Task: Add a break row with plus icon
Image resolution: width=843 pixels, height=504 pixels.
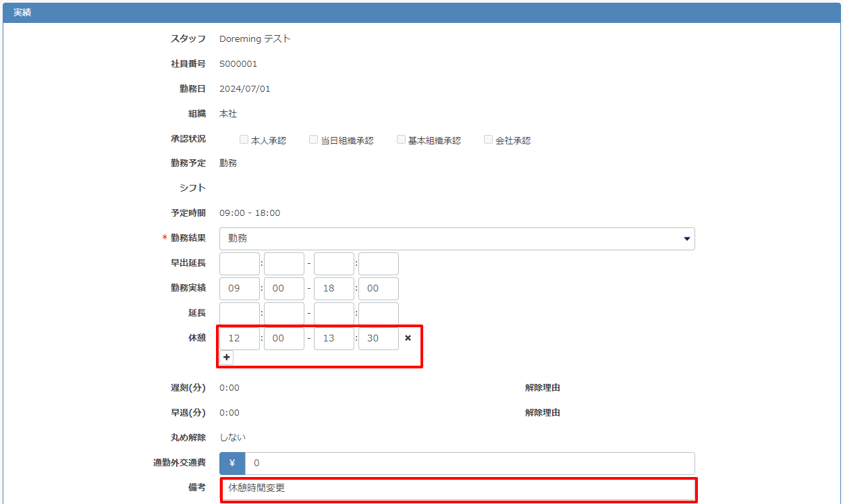Action: [x=227, y=358]
